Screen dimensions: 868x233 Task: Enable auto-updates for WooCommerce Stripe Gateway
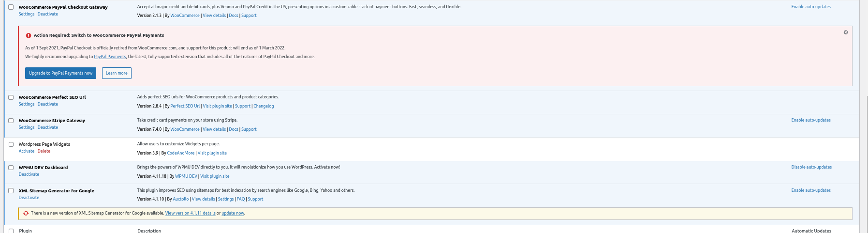click(811, 120)
